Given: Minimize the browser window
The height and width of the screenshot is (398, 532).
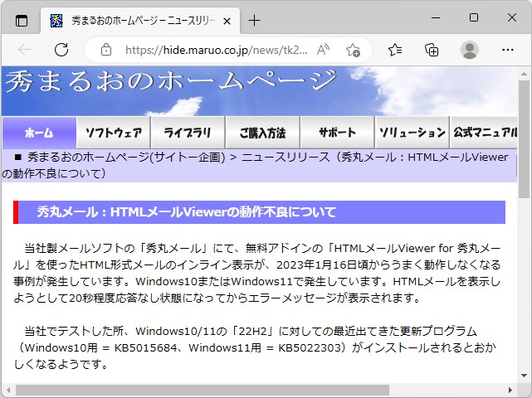Looking at the screenshot, I should pos(436,17).
